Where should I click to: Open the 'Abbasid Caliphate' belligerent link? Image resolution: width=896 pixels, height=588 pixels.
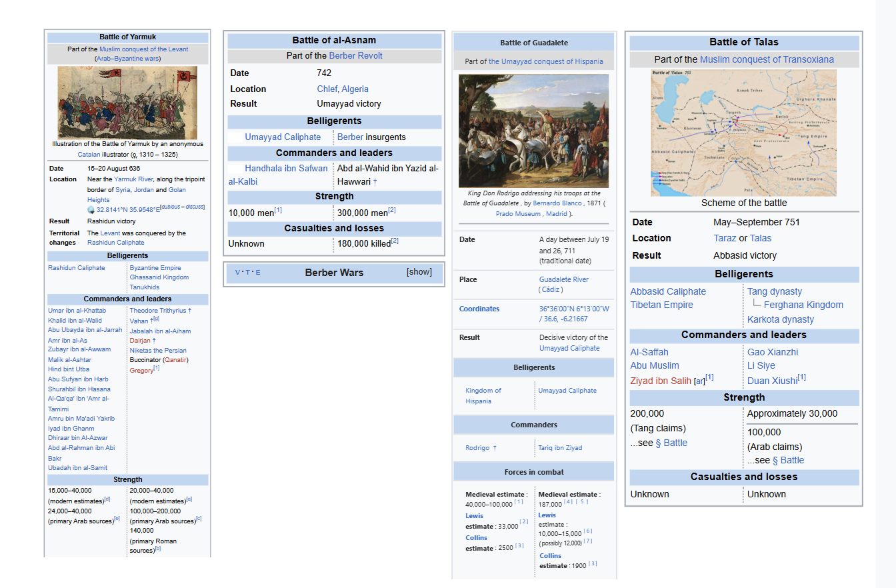[668, 292]
